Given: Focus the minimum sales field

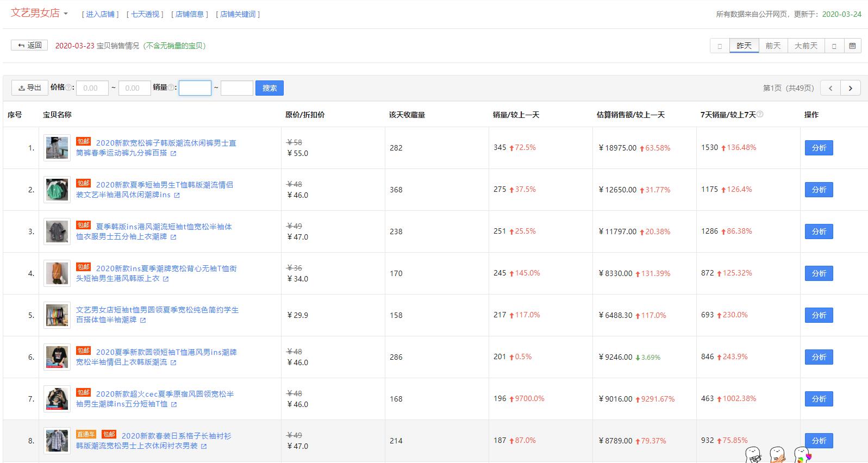Looking at the screenshot, I should coord(195,88).
